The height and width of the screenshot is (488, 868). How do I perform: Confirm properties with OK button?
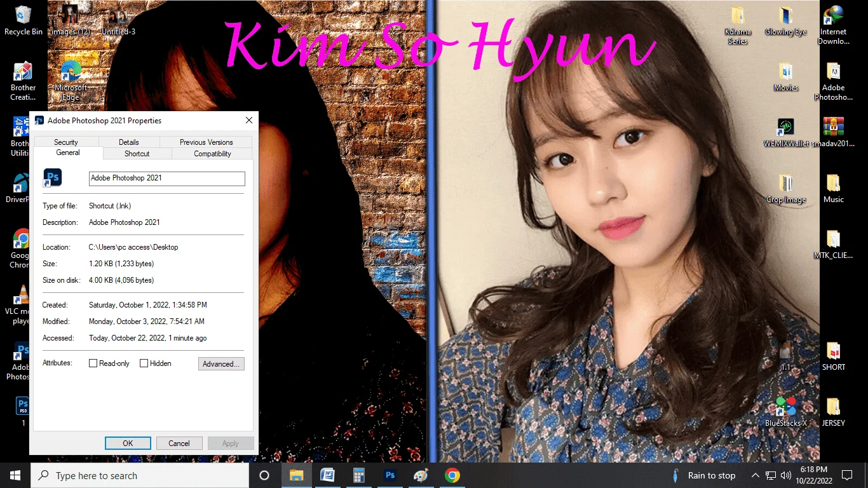128,444
